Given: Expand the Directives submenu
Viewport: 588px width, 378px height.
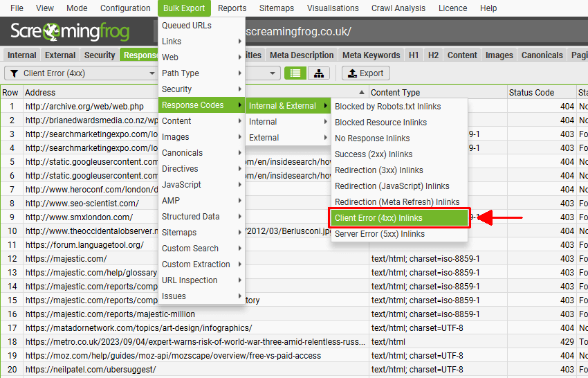Looking at the screenshot, I should (202, 168).
